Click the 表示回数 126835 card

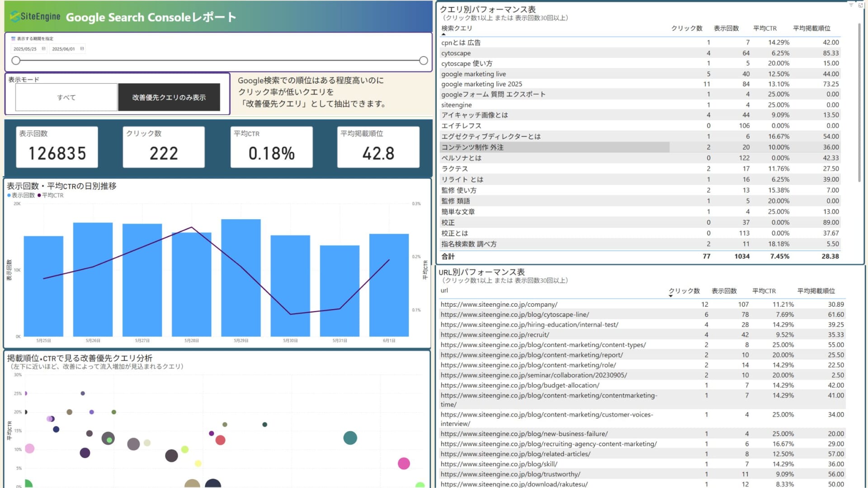pyautogui.click(x=57, y=147)
